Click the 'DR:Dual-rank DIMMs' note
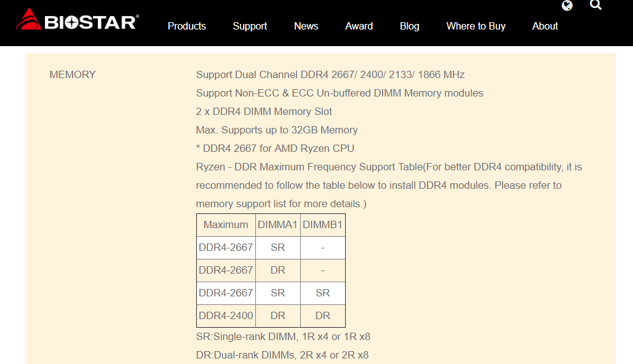This screenshot has width=633, height=364. (282, 355)
